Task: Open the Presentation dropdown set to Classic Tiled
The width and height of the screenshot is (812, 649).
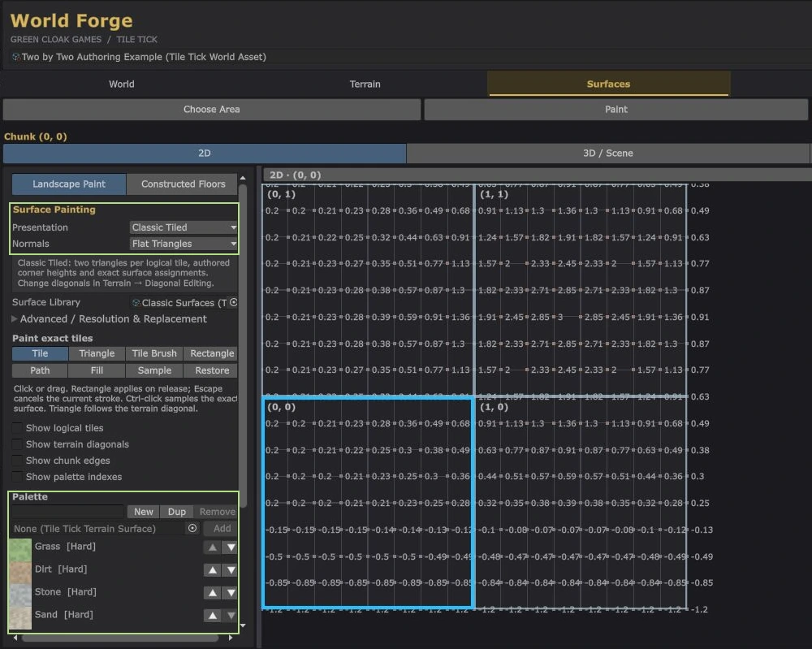Action: [x=184, y=227]
